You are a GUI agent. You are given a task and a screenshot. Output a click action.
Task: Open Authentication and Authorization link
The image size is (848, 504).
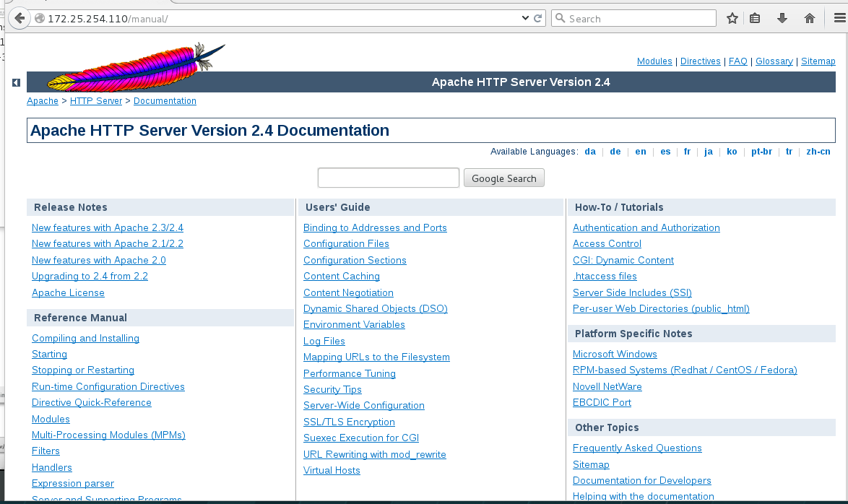pos(646,227)
